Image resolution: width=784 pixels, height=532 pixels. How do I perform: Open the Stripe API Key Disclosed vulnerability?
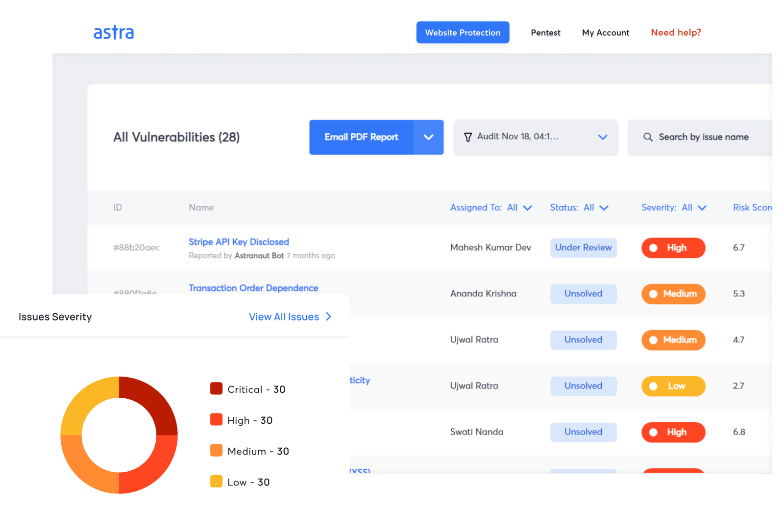coord(239,242)
